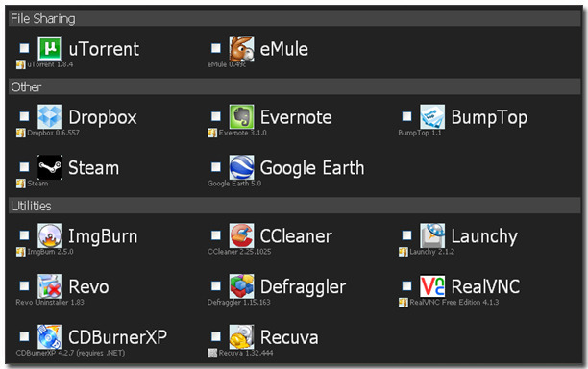Click the small badge beside the Steam caption
588x369 pixels.
[x=20, y=184]
